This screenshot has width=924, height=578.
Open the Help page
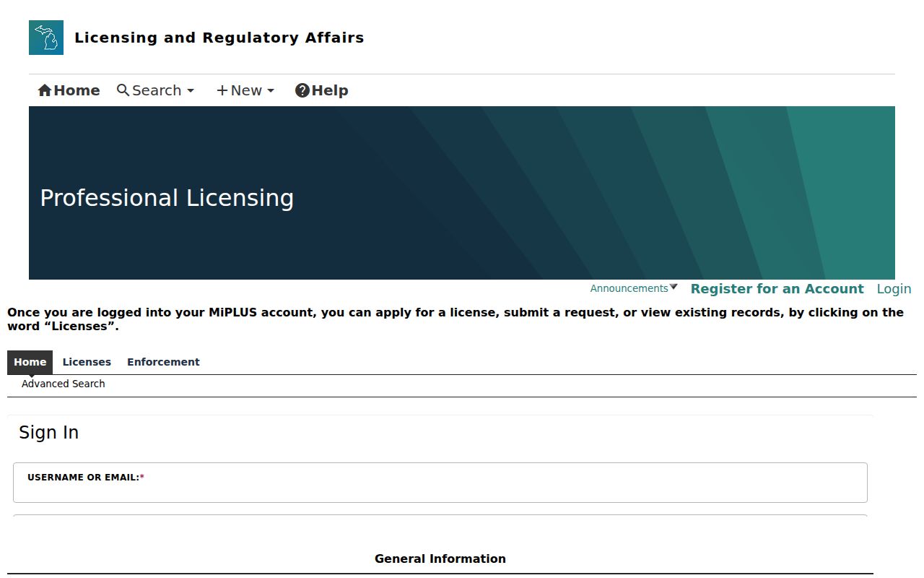[322, 90]
